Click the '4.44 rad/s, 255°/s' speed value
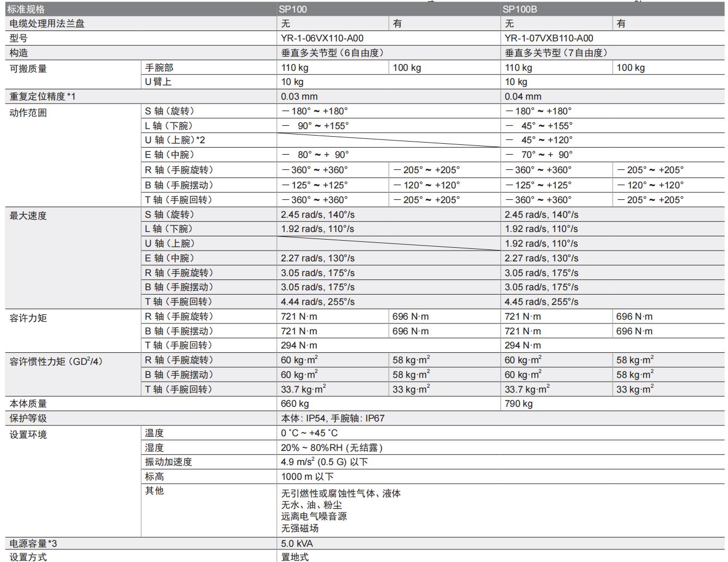728x562 pixels. point(318,302)
